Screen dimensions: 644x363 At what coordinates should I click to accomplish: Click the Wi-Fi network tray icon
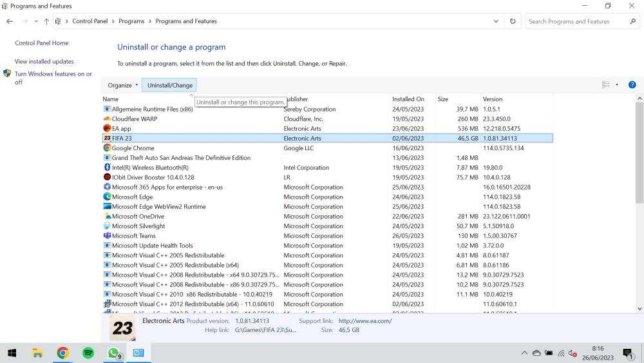(561, 353)
